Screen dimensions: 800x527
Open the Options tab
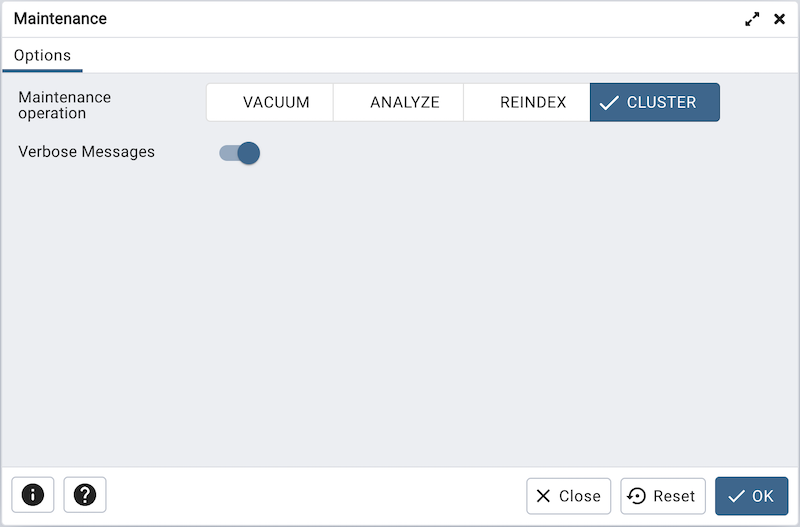(42, 56)
